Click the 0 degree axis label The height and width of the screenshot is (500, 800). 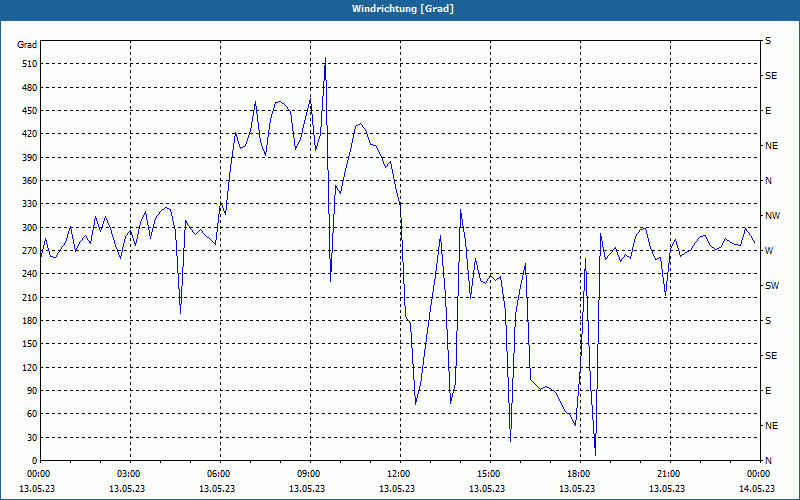[x=35, y=461]
